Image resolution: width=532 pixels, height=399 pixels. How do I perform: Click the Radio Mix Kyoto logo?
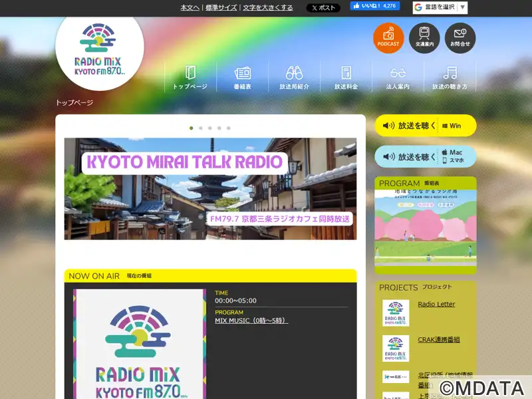pos(100,49)
